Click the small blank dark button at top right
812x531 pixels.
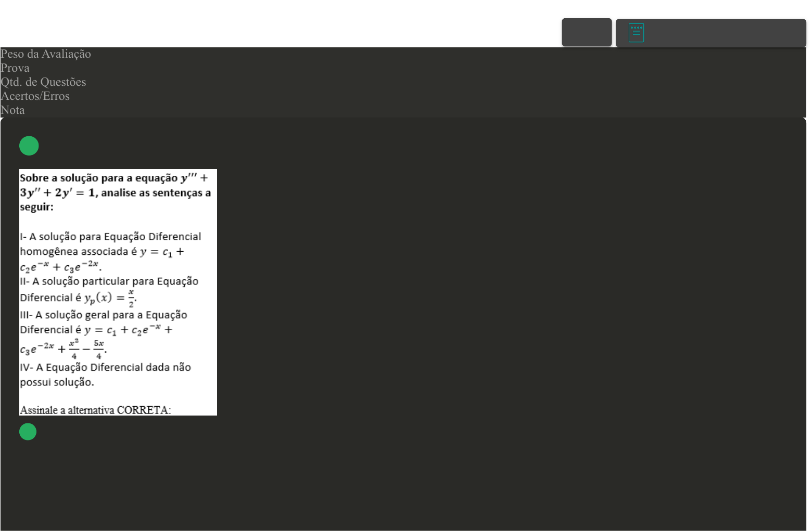point(587,32)
